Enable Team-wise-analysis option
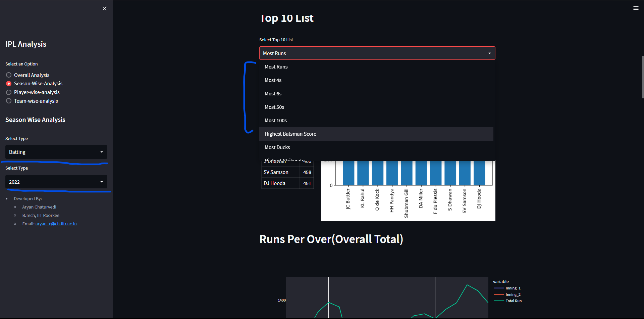Screen dimensions: 644x319 tap(8, 101)
